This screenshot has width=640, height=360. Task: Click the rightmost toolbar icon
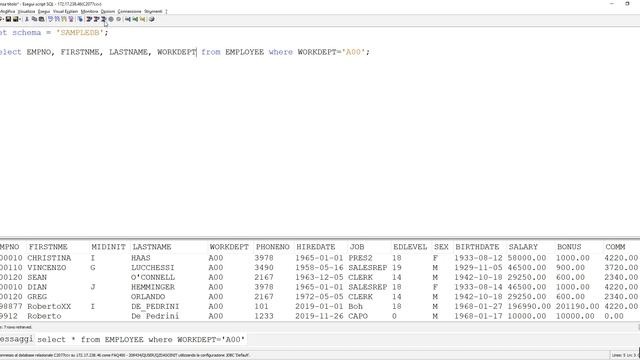pos(151,19)
